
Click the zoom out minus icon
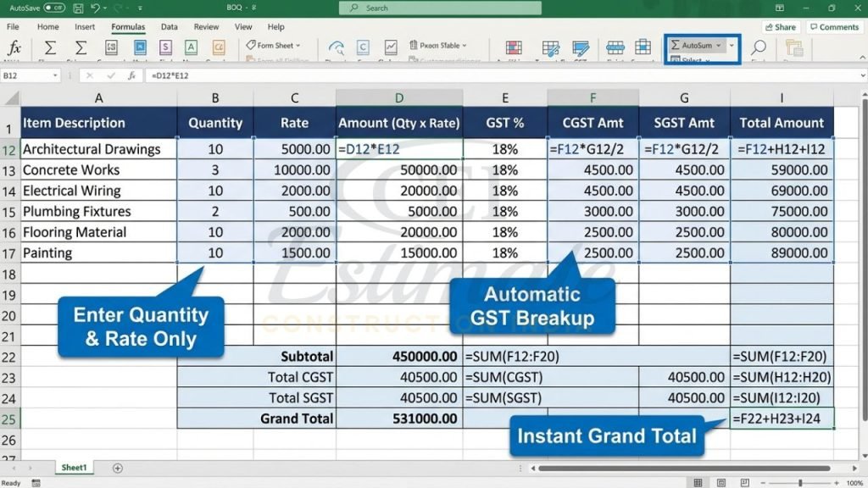(764, 483)
